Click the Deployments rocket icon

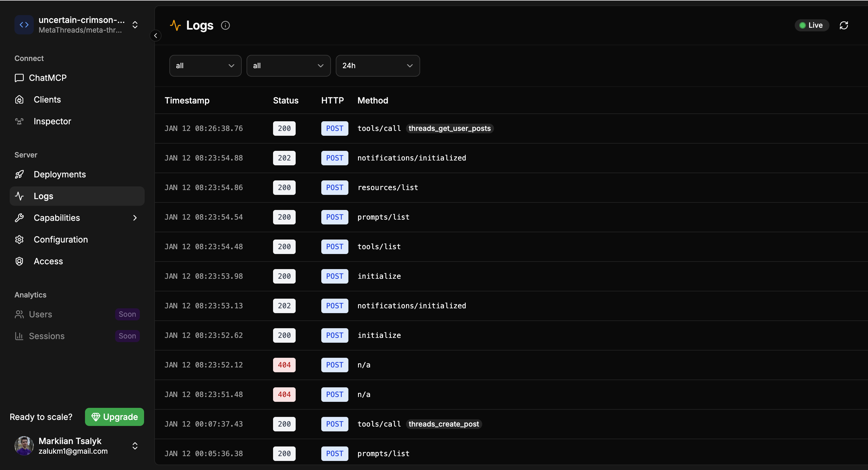[x=19, y=174]
